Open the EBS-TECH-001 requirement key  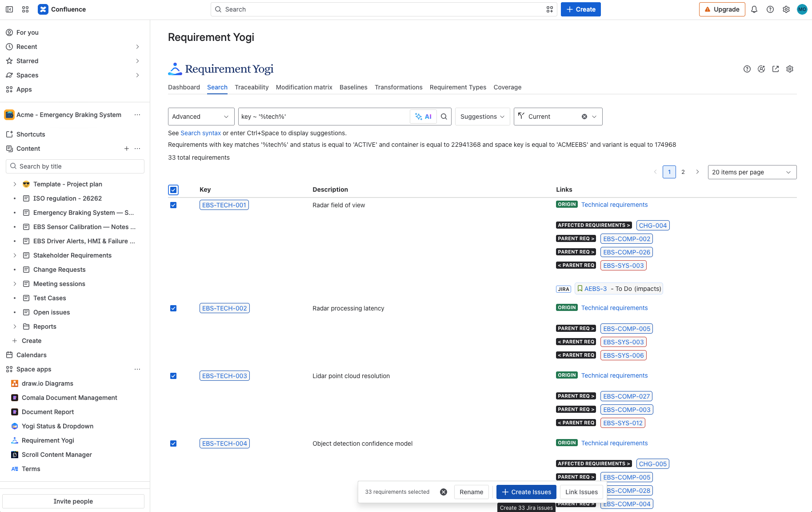224,205
